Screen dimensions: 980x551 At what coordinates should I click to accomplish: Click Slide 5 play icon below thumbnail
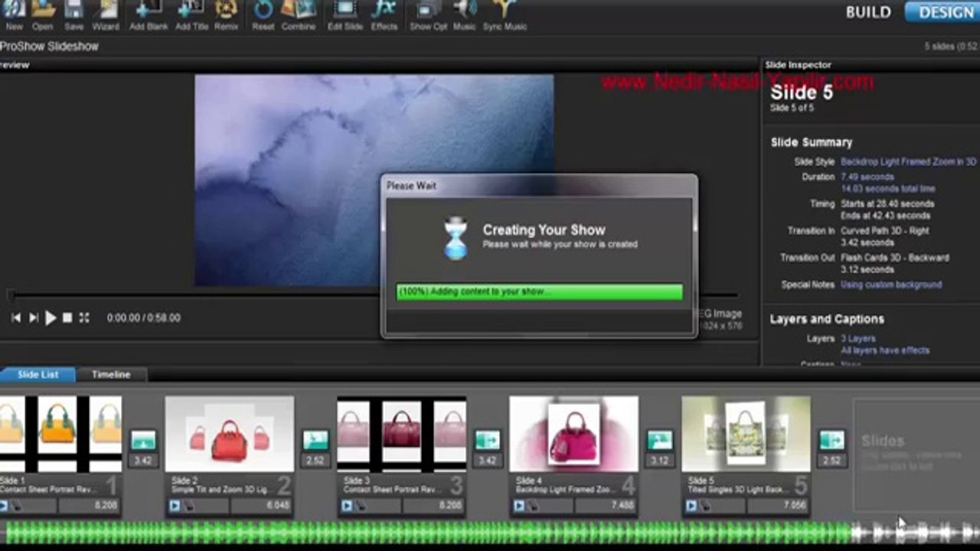(x=691, y=506)
